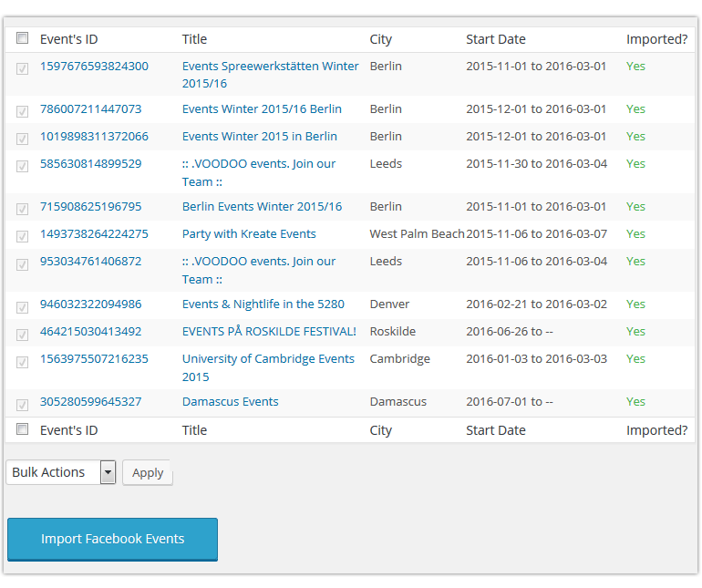The height and width of the screenshot is (588, 702).
Task: Tick the select-all checkbox in the table footer
Action: point(22,429)
